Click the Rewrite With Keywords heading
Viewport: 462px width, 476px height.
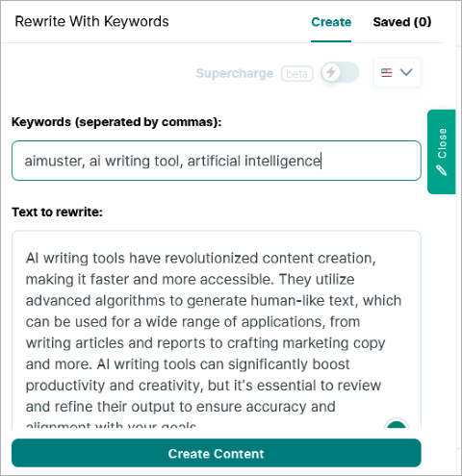coord(91,22)
